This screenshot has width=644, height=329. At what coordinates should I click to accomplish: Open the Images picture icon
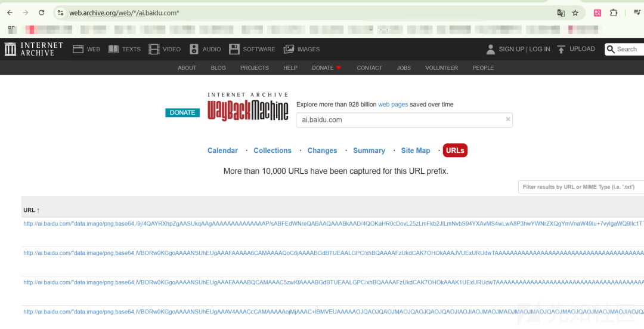(289, 50)
